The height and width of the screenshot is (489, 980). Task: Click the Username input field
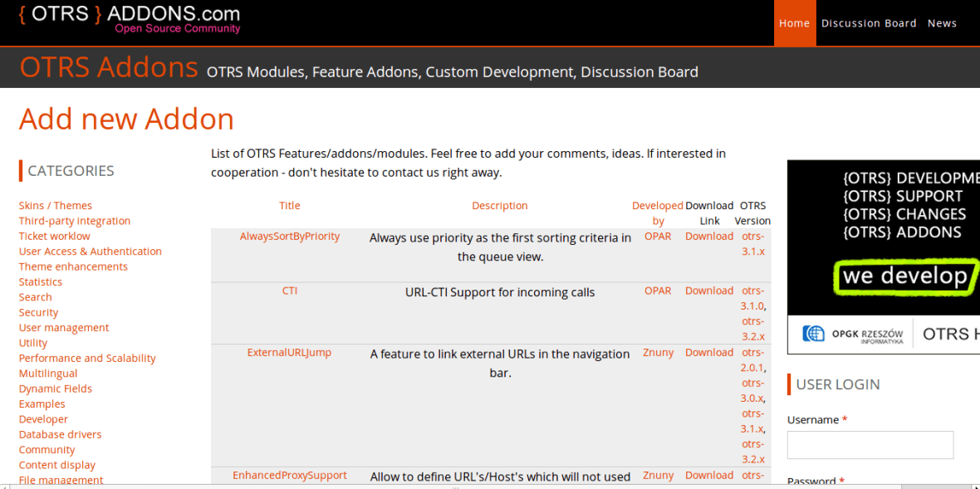pos(870,445)
